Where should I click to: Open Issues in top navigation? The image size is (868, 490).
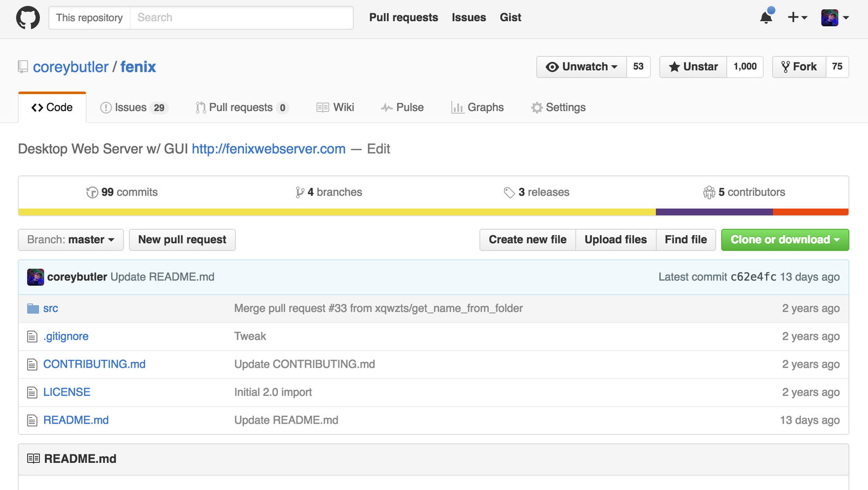469,17
